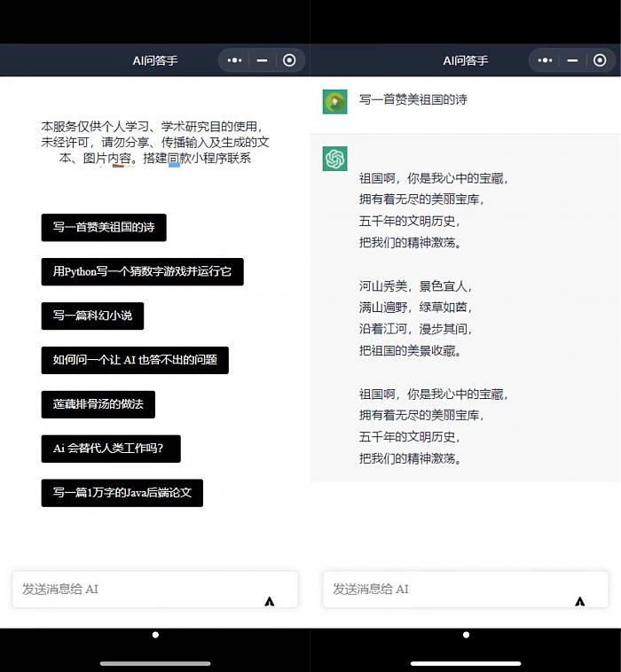Minimize the left mini program
Screen dimensions: 621x672
tap(262, 60)
